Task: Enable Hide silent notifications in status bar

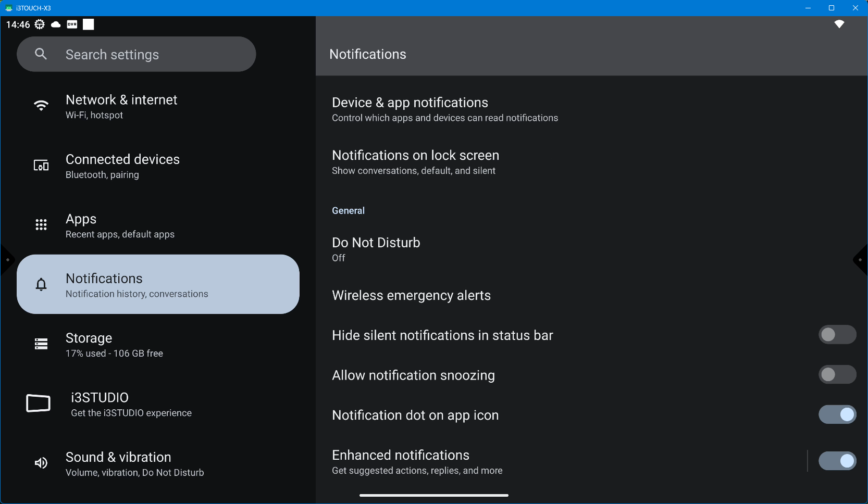Action: tap(837, 335)
